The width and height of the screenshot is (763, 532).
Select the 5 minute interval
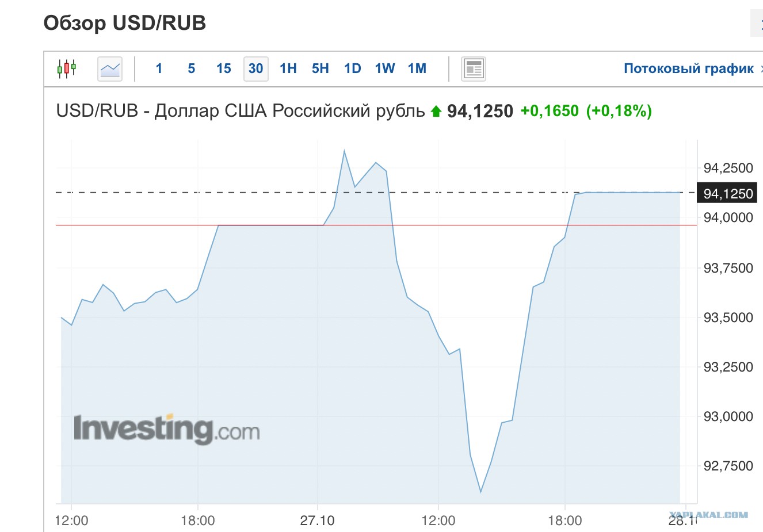(x=192, y=69)
